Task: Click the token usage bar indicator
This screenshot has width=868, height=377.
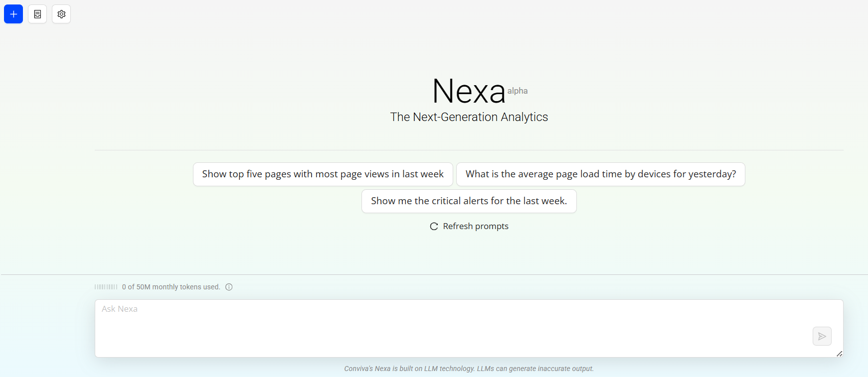Action: [106, 287]
